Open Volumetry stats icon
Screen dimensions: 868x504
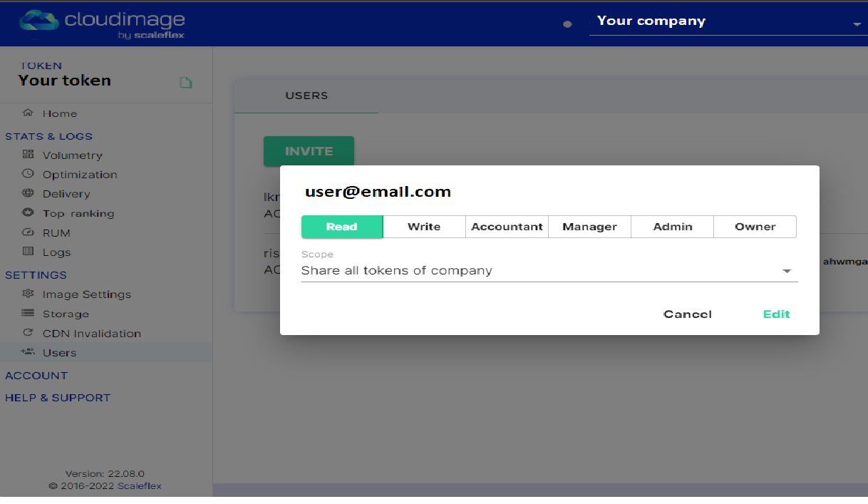coord(28,155)
